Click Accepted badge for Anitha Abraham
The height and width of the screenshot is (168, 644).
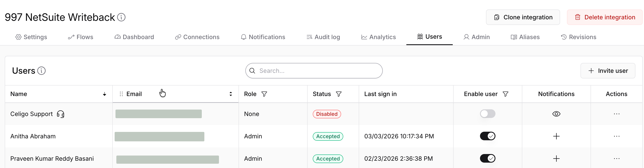tap(328, 136)
